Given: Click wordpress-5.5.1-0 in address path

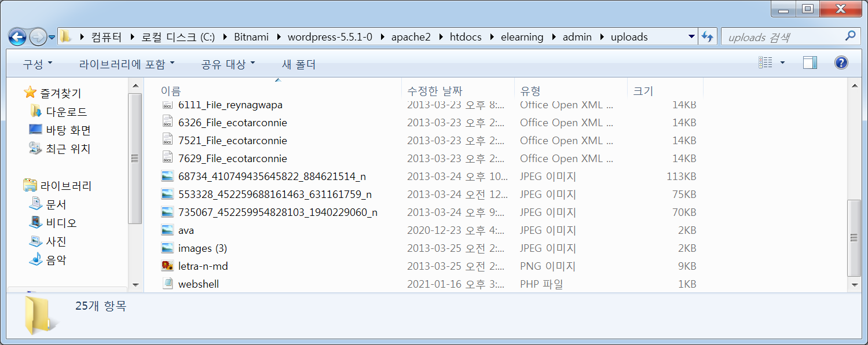Looking at the screenshot, I should [x=330, y=37].
